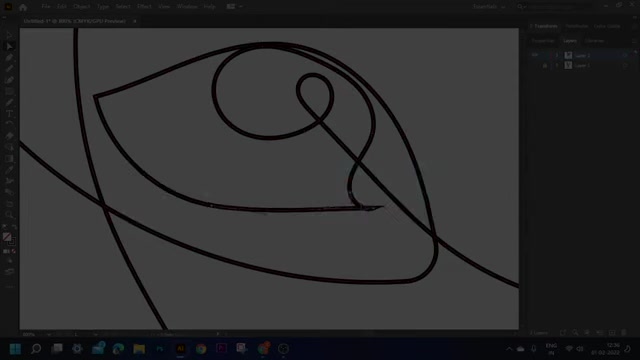Click the Home icon in top bar
Viewport: 640px width, 360px height.
tap(23, 7)
